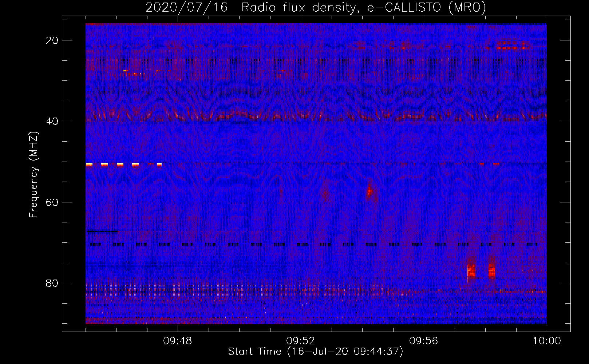
Task: Click the '09:56' time tick label
Action: (x=424, y=341)
